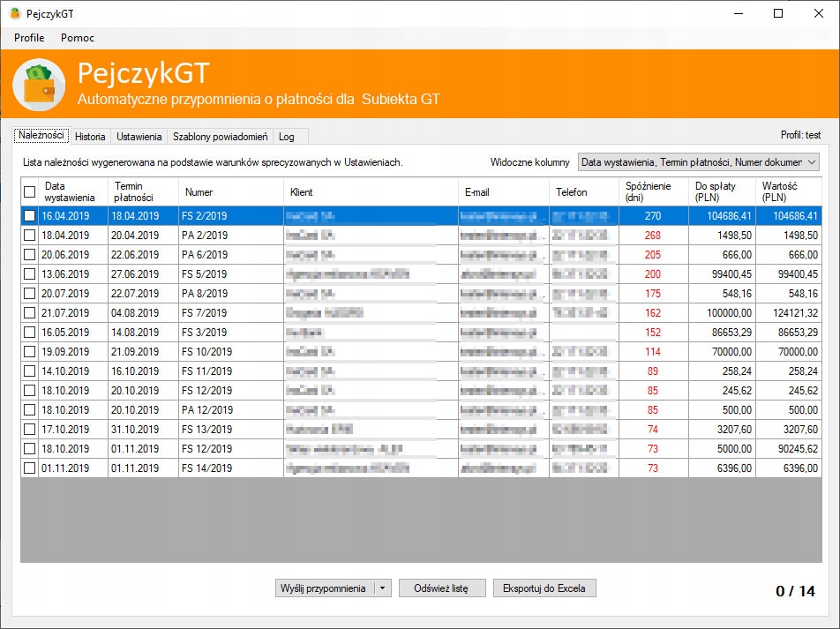Sort by Spóźnienie (dni) column header

[654, 191]
